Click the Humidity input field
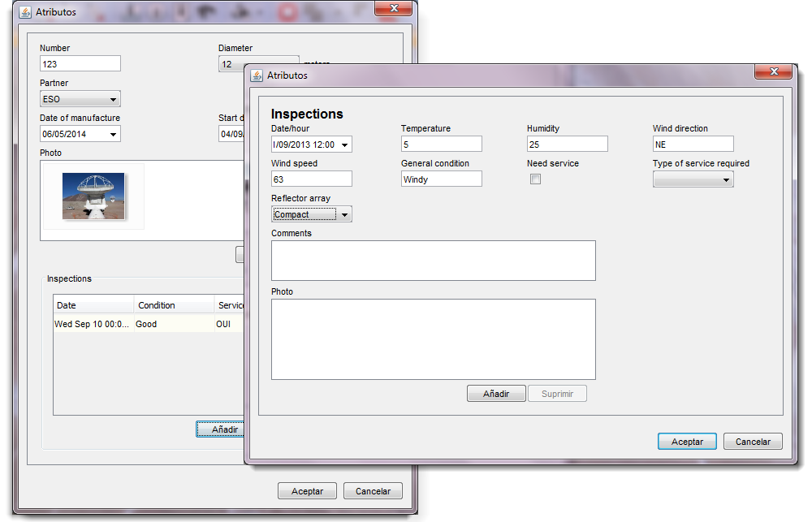 pos(567,145)
